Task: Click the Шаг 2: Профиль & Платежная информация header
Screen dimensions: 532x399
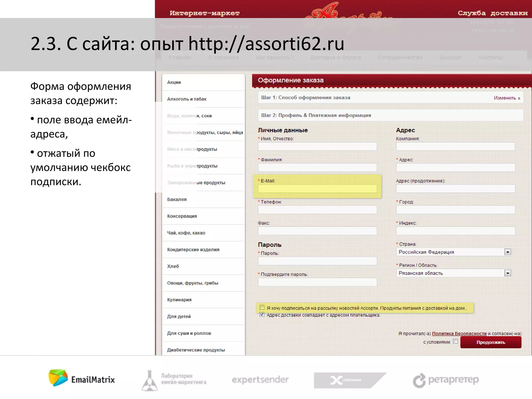Action: click(391, 115)
